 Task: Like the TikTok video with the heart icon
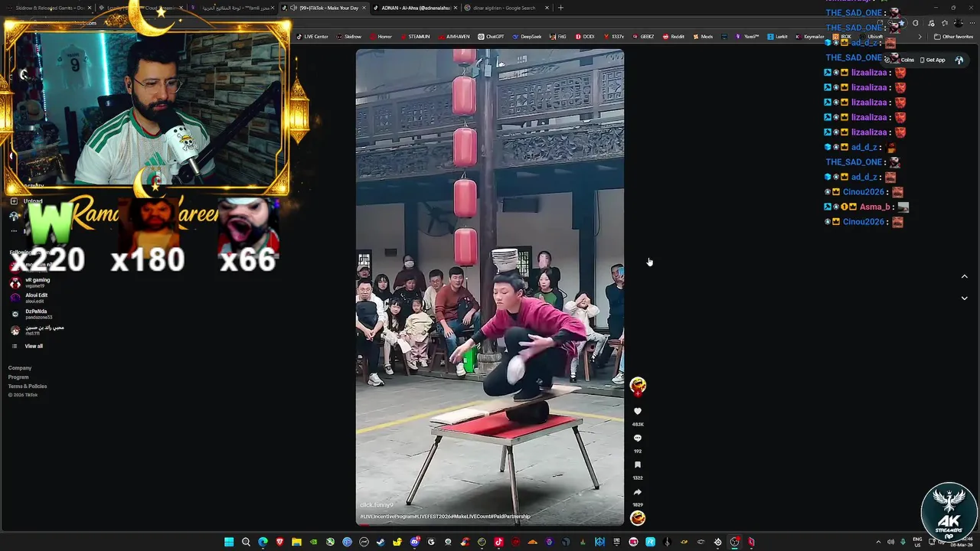point(638,412)
